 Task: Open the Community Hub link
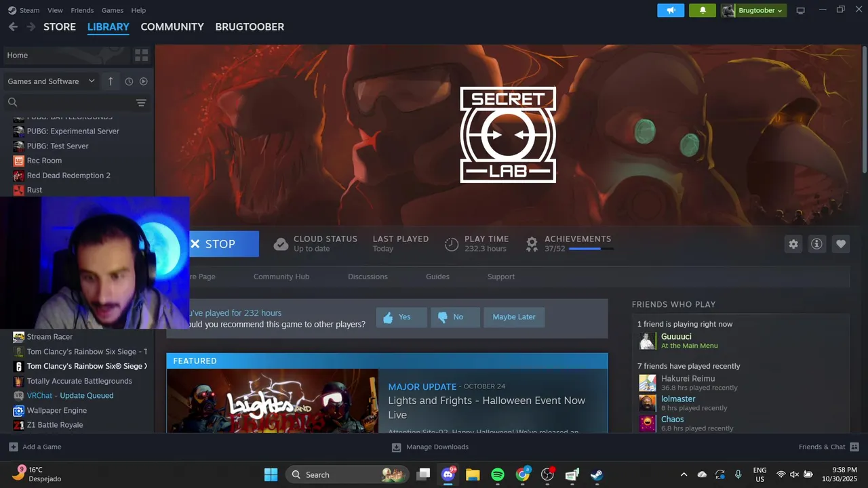point(281,277)
